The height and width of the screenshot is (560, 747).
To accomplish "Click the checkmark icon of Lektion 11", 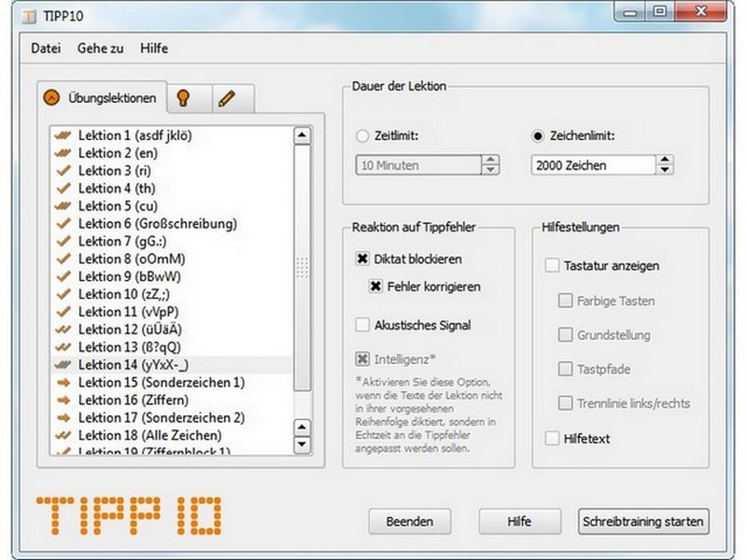I will coord(63,312).
